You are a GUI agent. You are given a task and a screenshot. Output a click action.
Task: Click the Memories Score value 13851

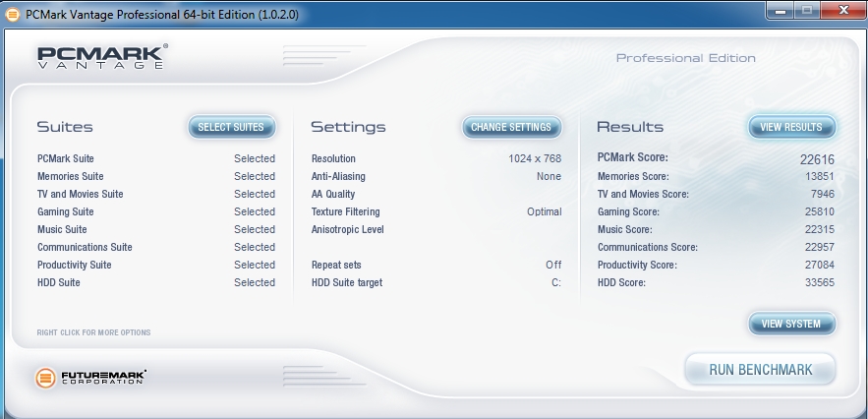coord(820,176)
